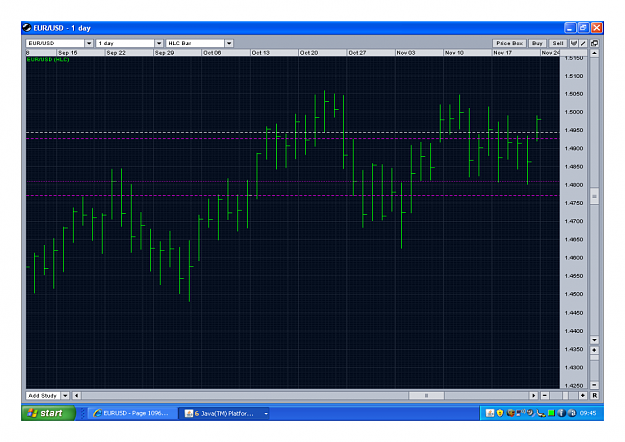Open the Price Box panel

[x=509, y=43]
